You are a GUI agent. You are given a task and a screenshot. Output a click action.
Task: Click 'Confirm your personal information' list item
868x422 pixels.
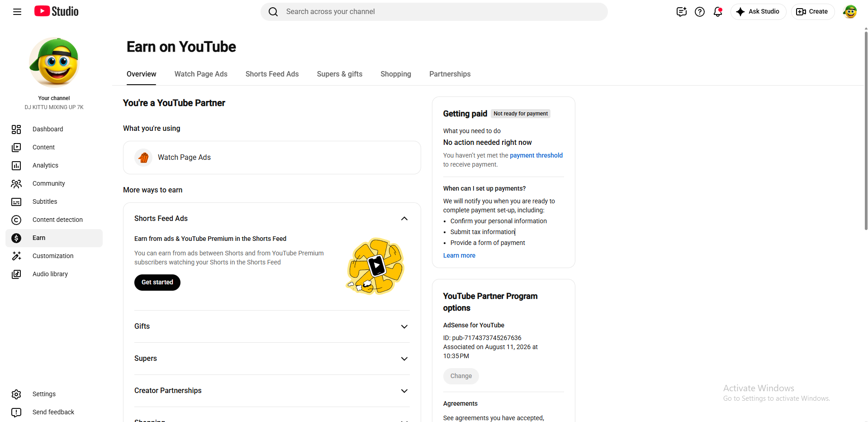498,221
